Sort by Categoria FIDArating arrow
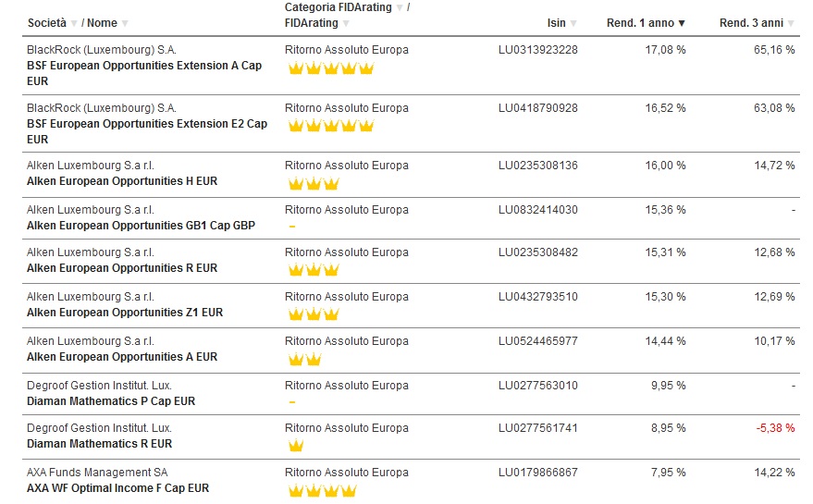 tap(400, 7)
